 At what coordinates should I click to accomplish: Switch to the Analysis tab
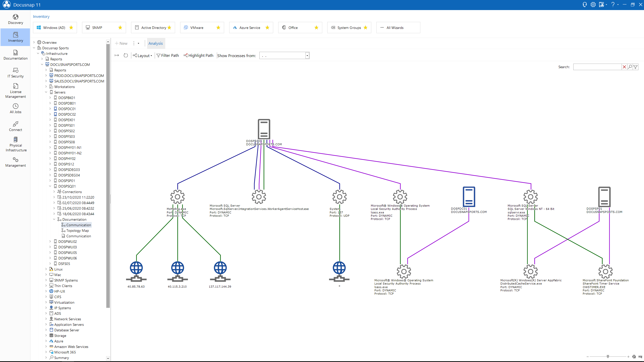[x=155, y=43]
